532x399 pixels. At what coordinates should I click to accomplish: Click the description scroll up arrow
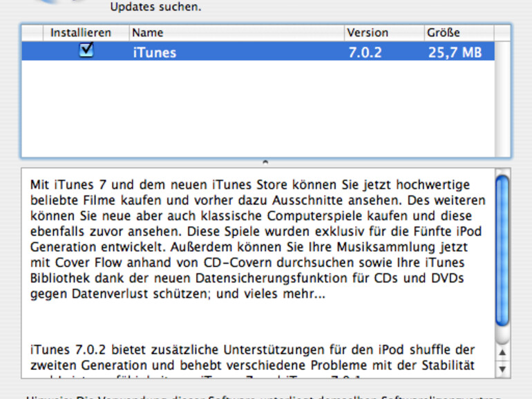click(502, 353)
